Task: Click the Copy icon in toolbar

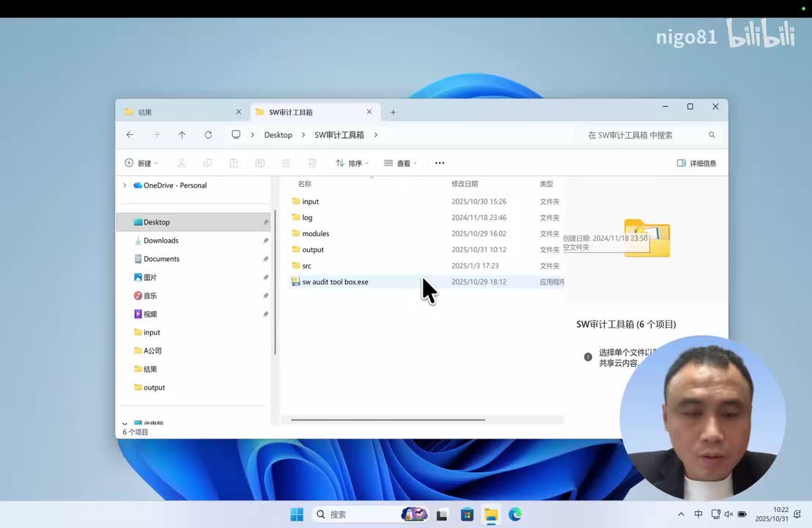Action: pos(207,164)
